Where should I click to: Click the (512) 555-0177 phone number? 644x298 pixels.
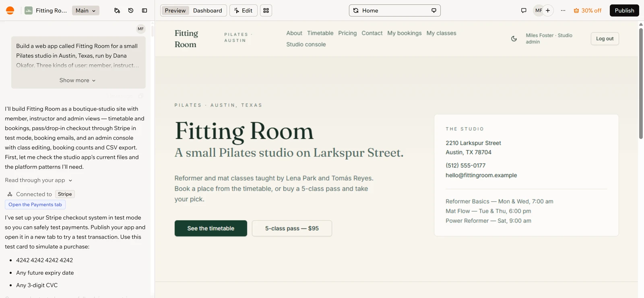[465, 166]
